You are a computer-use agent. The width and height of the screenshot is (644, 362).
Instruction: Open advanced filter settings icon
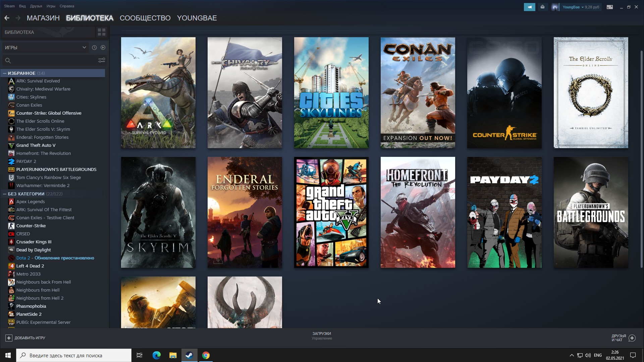[x=101, y=60]
